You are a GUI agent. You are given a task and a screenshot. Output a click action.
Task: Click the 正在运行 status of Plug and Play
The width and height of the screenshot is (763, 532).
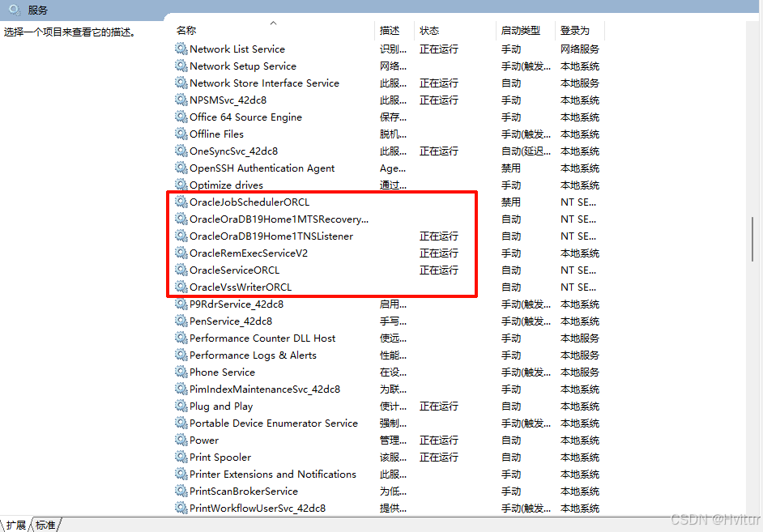(x=439, y=406)
